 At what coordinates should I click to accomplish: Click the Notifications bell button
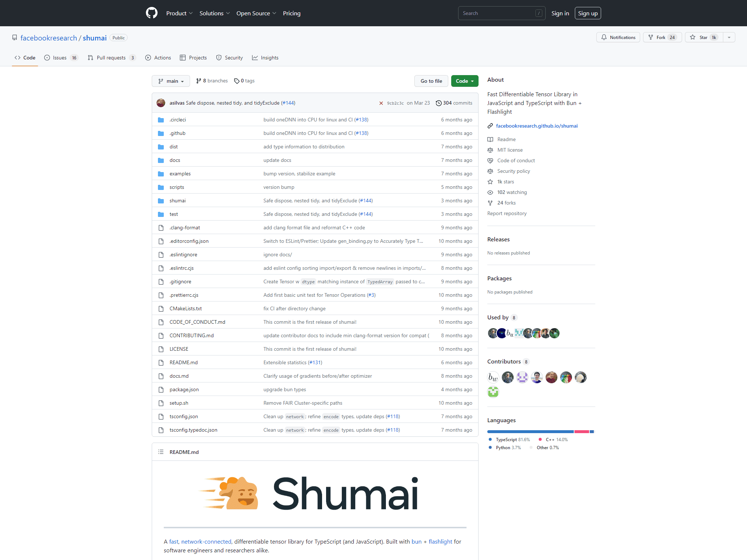click(x=618, y=37)
